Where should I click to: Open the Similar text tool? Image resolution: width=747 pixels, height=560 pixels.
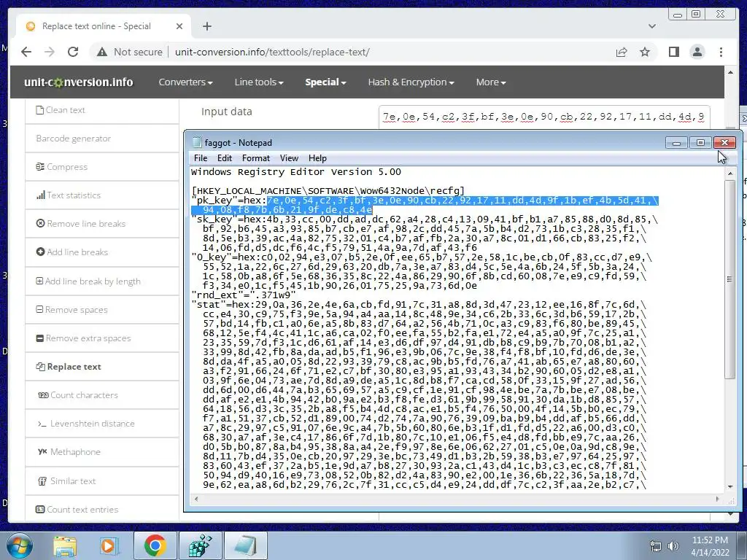[x=102, y=481]
